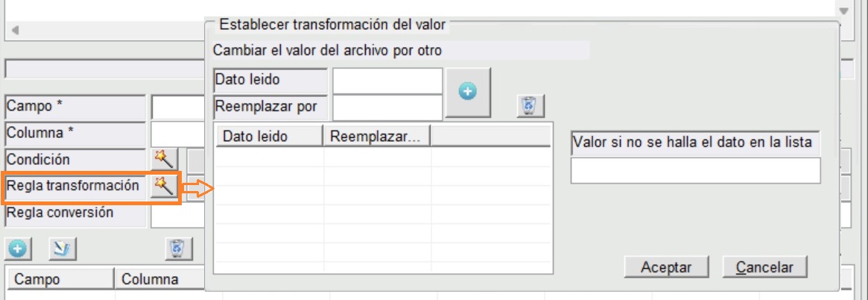Add the replacement pair with plus button
868x300 pixels.
point(467,92)
